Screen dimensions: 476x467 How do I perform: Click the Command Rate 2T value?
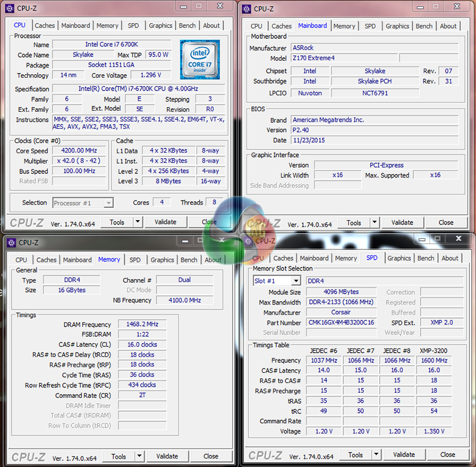pyautogui.click(x=142, y=395)
